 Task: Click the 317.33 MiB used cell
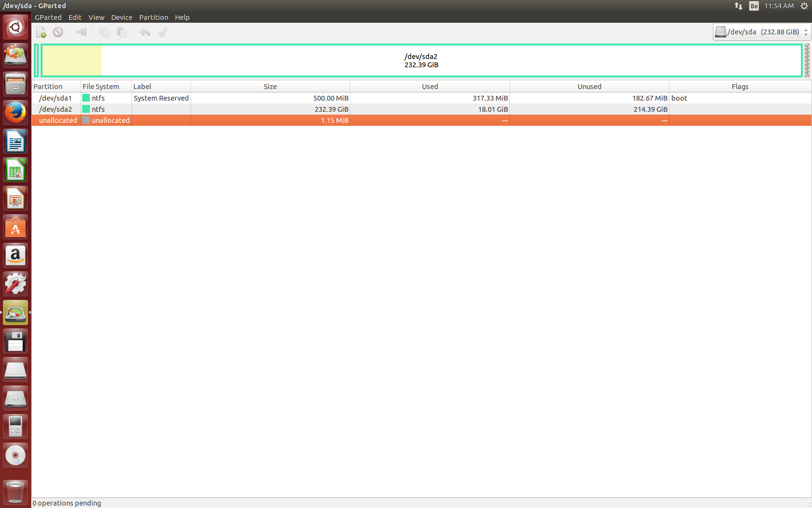click(x=430, y=98)
